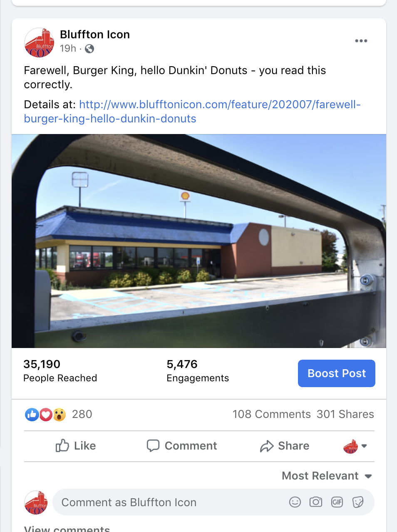Screen dimensions: 397x532
Task: Open the commenting-as page selector dropdown
Action: coord(355,446)
